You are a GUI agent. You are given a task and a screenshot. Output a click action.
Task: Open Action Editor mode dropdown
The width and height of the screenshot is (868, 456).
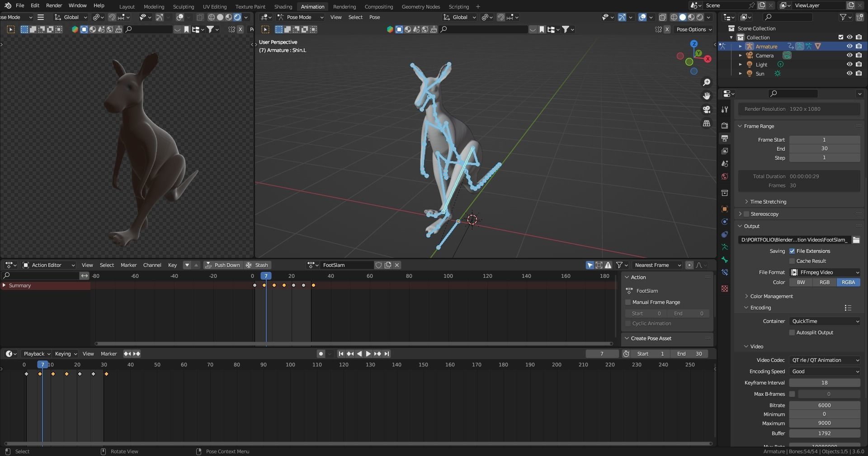48,265
